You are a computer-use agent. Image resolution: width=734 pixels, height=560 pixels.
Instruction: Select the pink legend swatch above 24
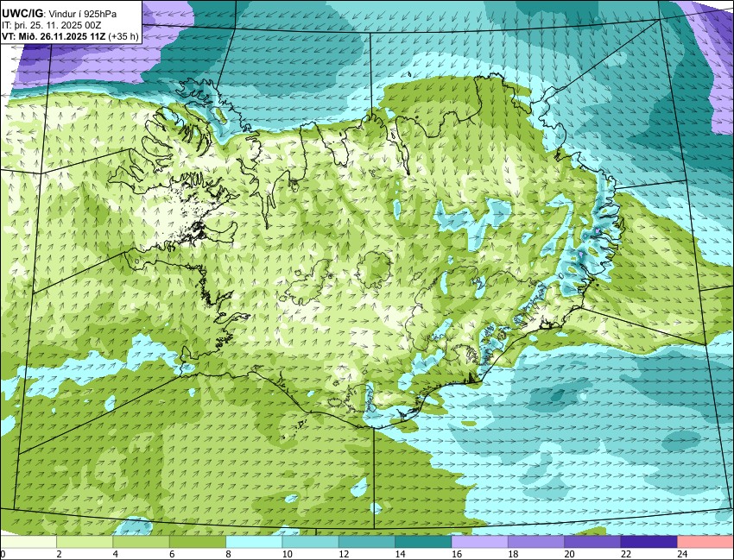(706, 542)
